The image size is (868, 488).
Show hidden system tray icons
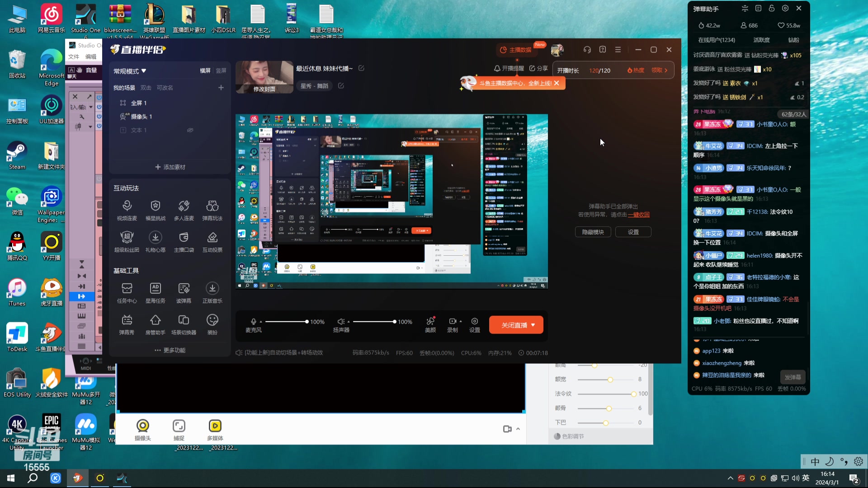click(730, 478)
